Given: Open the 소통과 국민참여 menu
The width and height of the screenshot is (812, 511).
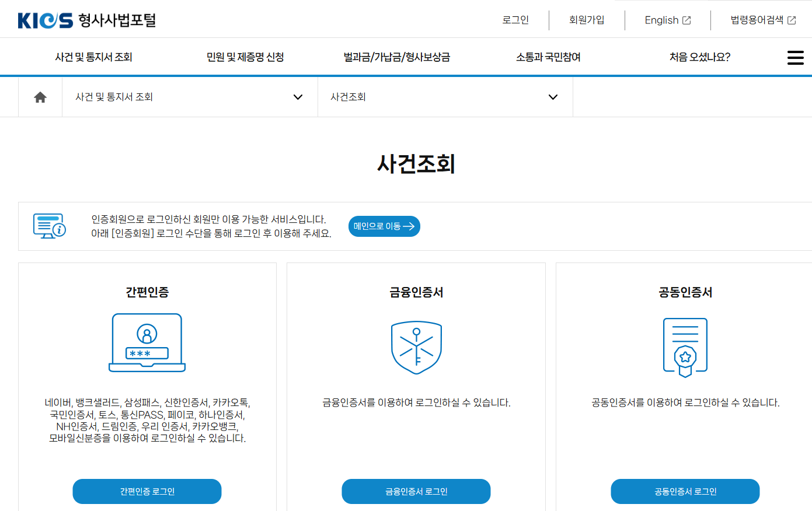Looking at the screenshot, I should coord(547,57).
